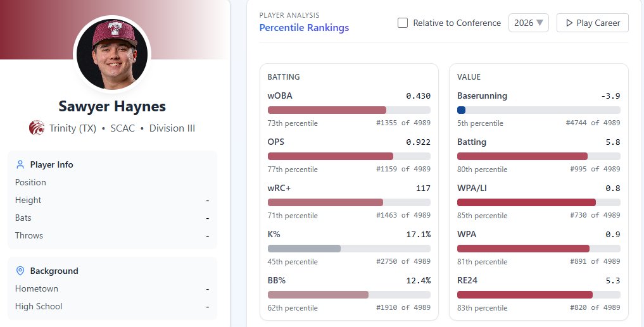Click the OPS value 0.922
This screenshot has height=327, width=644.
pos(418,142)
